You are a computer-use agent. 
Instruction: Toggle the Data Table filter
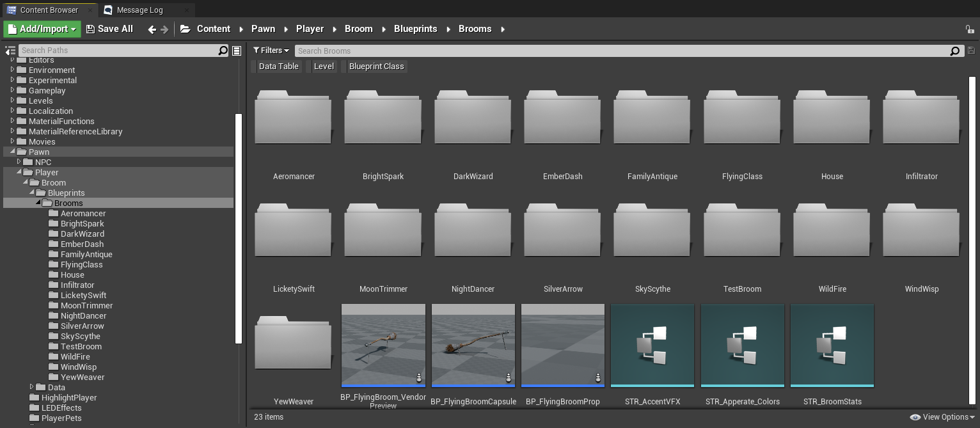[x=278, y=67]
